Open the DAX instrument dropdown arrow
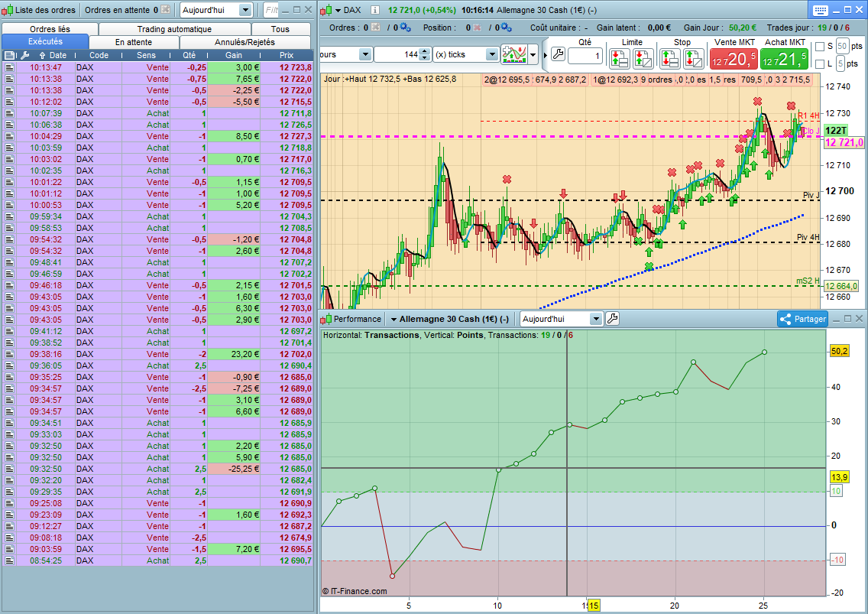Image resolution: width=868 pixels, height=614 pixels. click(x=338, y=10)
